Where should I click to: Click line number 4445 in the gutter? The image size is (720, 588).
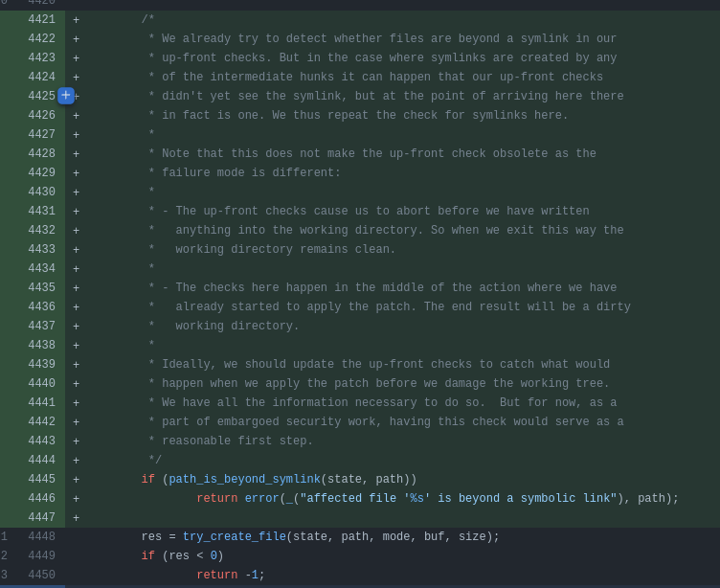pyautogui.click(x=41, y=480)
